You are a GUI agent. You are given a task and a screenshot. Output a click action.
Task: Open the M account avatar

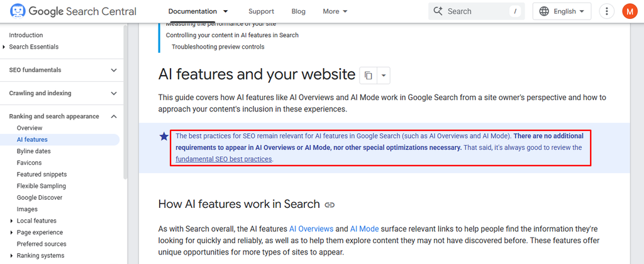tap(630, 11)
